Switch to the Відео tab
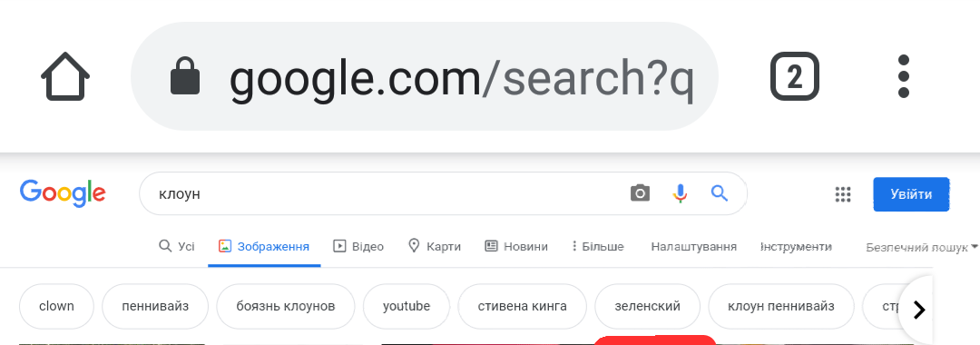 pyautogui.click(x=358, y=246)
